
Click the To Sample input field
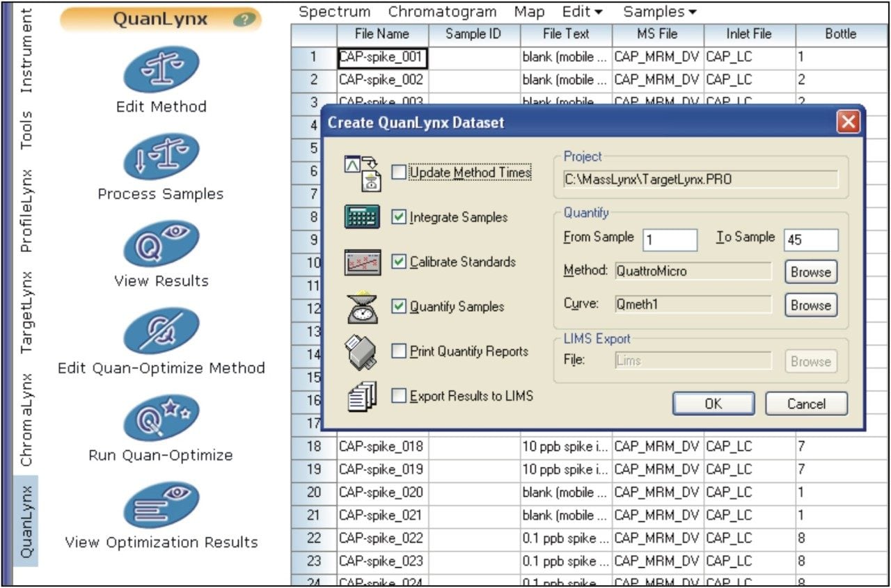(811, 239)
